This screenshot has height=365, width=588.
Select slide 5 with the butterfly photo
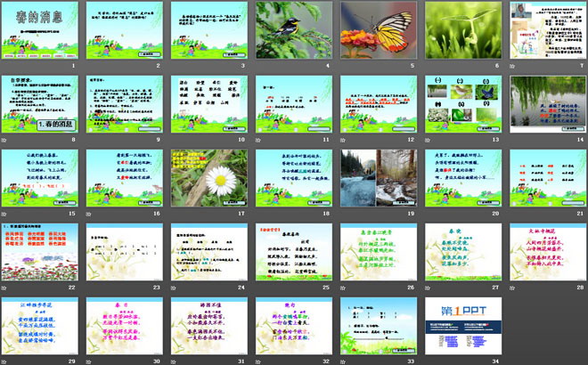(379, 30)
